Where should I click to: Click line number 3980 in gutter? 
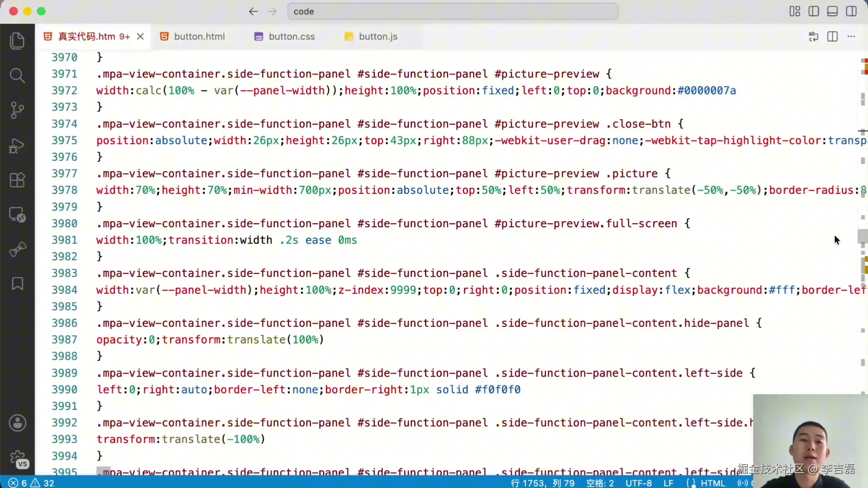point(64,224)
